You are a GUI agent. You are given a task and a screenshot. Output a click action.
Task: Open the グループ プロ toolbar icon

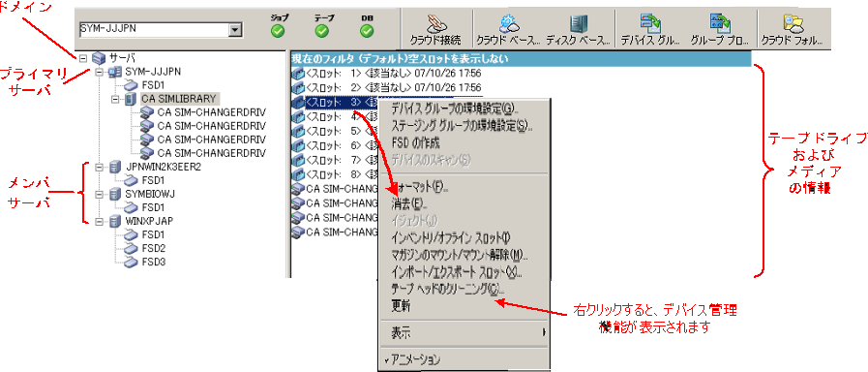click(x=719, y=23)
